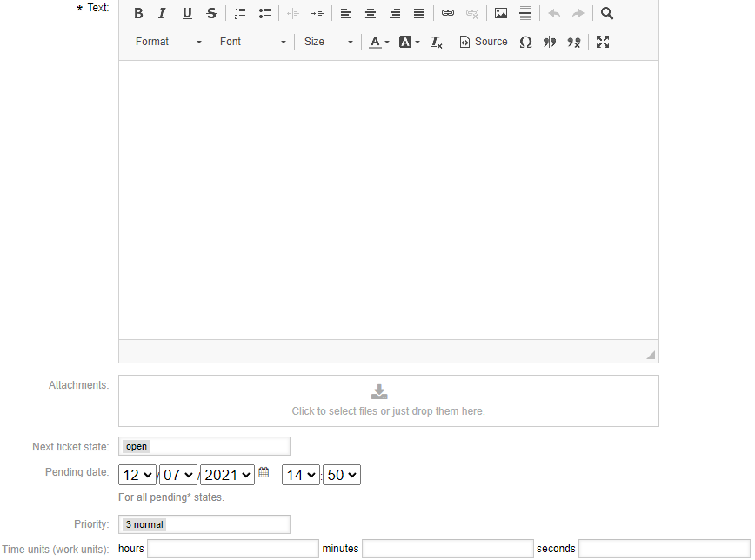Toggle italic formatting in the editor
755x560 pixels.
point(162,13)
